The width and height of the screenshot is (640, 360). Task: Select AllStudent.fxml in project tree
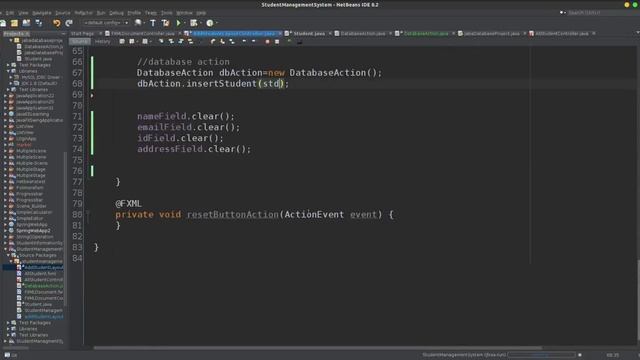click(40, 273)
